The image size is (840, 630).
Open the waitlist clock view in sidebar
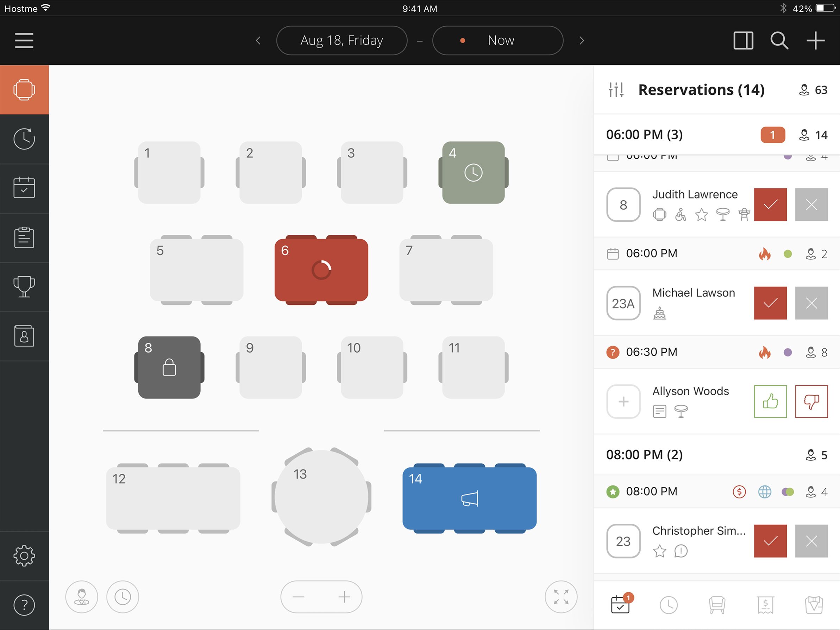[x=24, y=139]
